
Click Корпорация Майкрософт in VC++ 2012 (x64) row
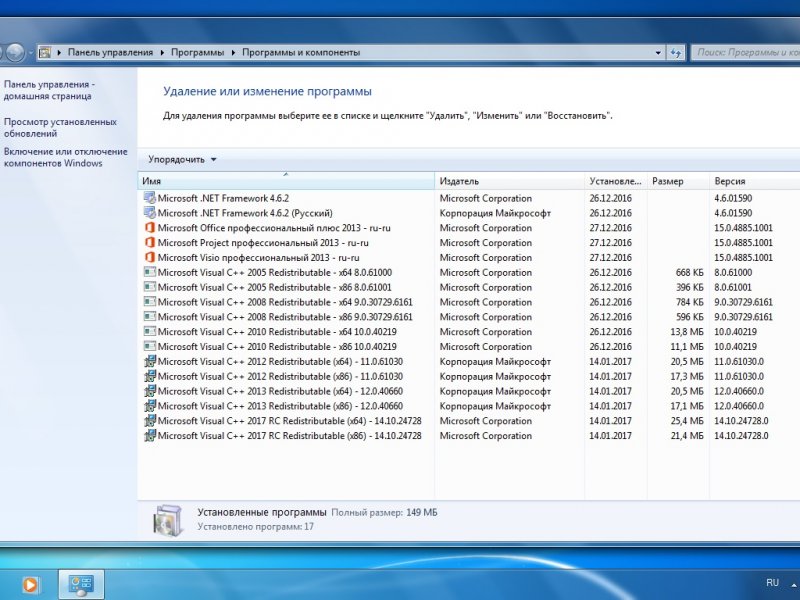coord(495,361)
